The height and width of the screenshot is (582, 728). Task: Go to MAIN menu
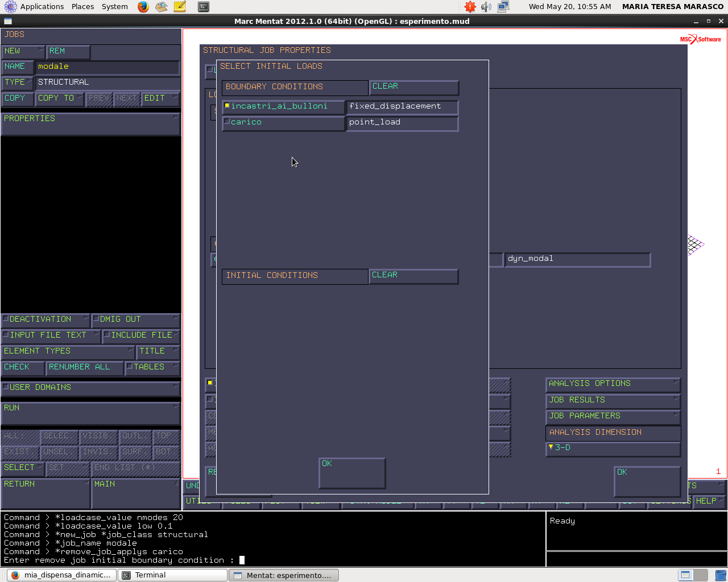pos(135,493)
